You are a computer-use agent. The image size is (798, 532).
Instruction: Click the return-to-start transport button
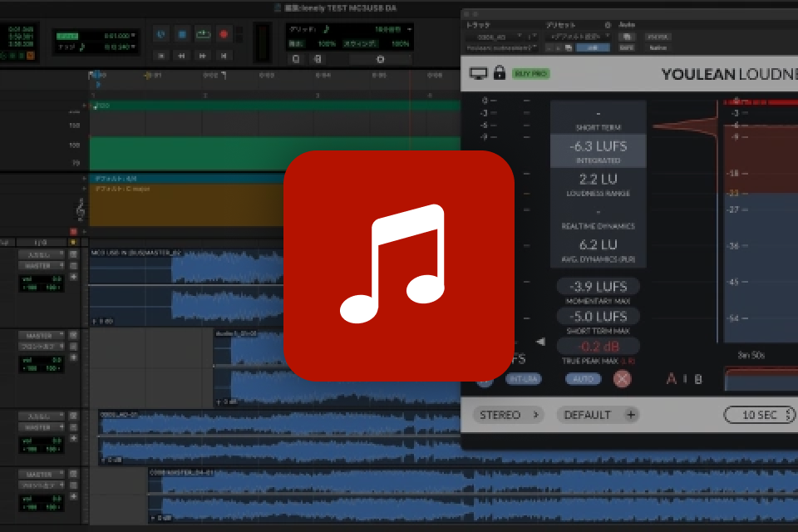click(x=160, y=56)
